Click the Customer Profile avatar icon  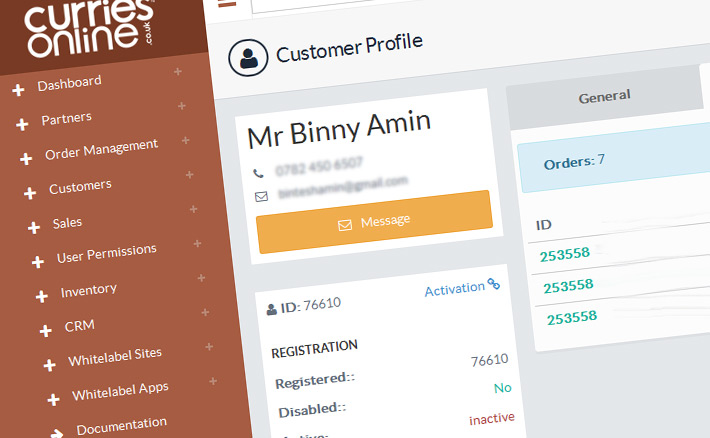248,57
